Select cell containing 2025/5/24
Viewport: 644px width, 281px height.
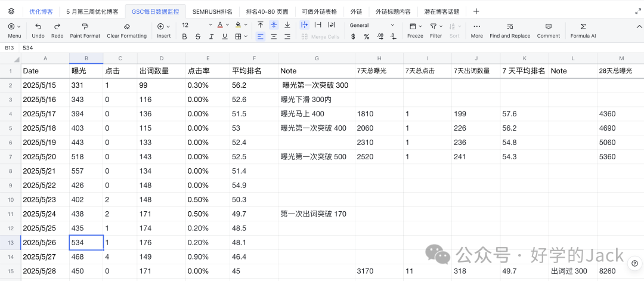click(x=45, y=214)
